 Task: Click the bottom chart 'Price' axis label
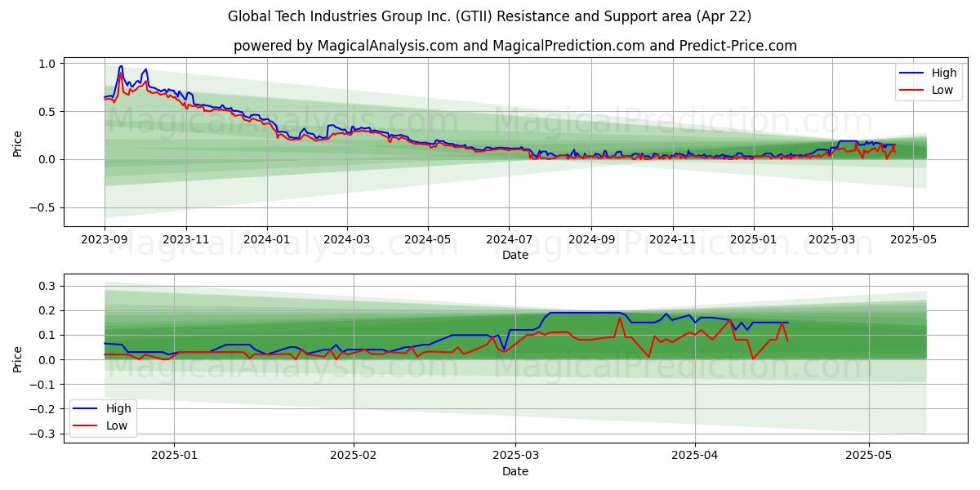coord(18,358)
